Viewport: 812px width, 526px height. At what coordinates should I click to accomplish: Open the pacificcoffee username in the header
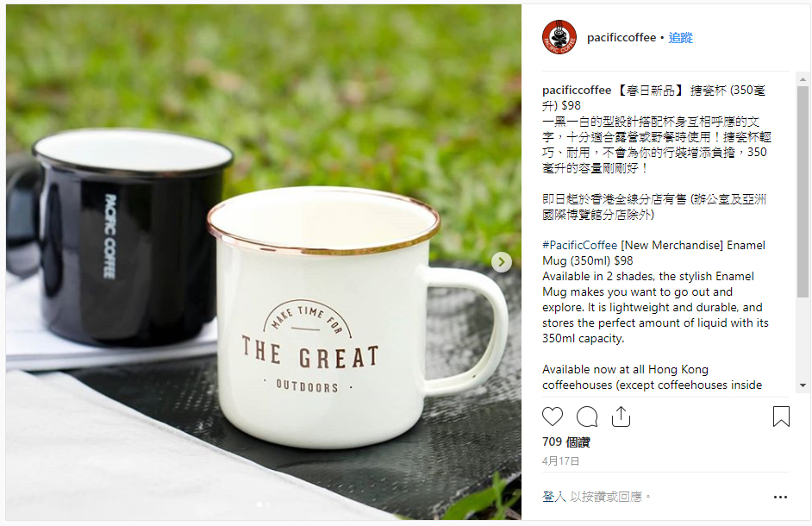[x=621, y=37]
